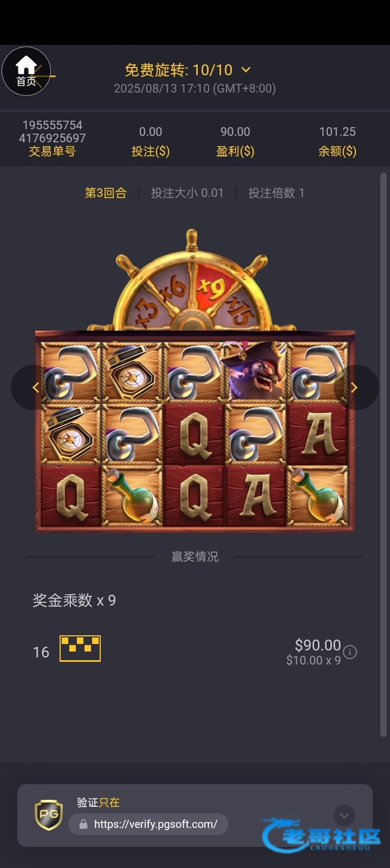Click the 投注大小 0.01 label
The width and height of the screenshot is (390, 868).
pyautogui.click(x=187, y=193)
